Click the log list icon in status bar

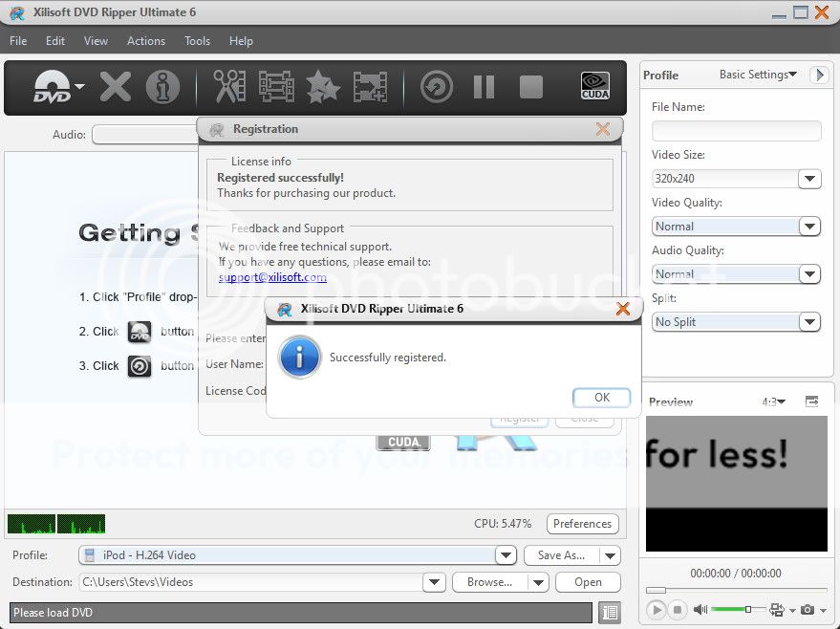click(x=610, y=613)
